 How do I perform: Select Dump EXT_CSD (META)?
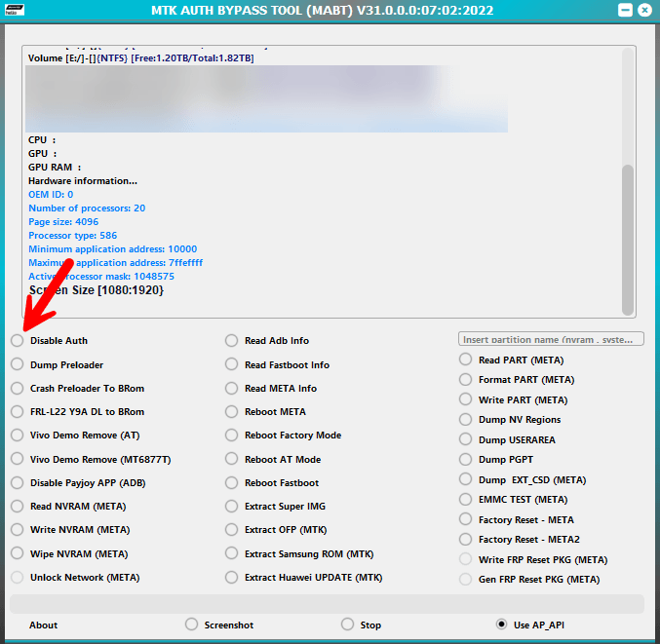point(466,479)
